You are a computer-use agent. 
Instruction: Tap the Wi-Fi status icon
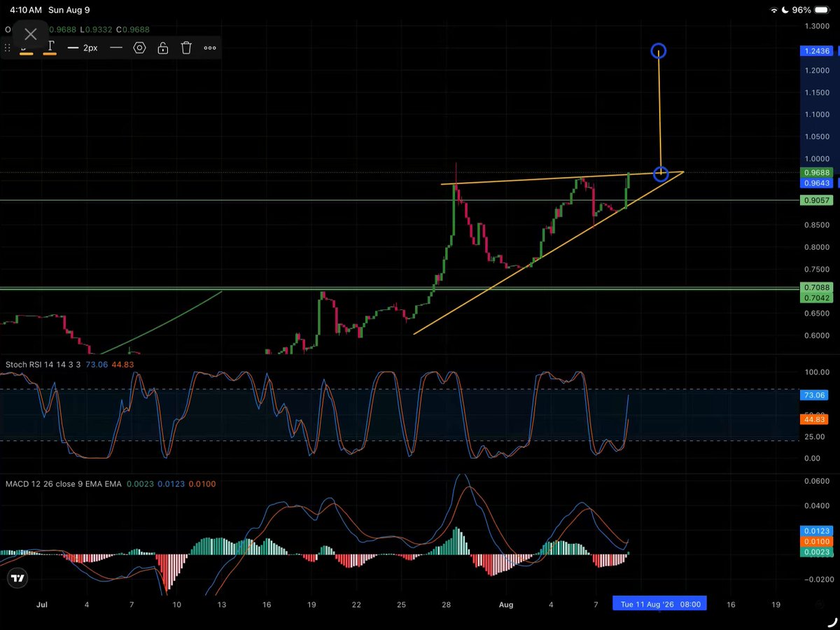click(773, 10)
